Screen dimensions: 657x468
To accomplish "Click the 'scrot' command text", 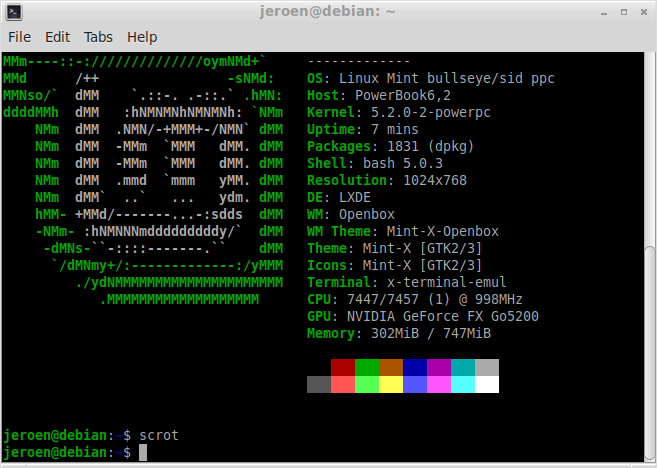I will 159,435.
